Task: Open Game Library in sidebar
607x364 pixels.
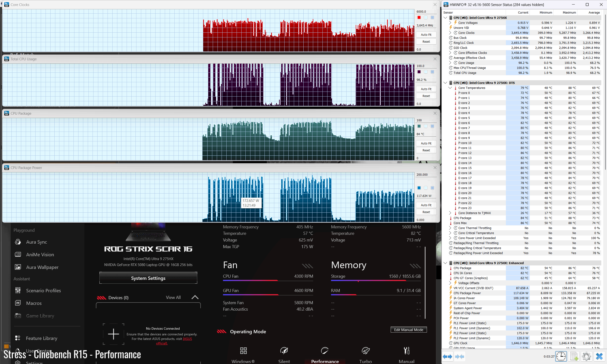Action: (x=40, y=316)
